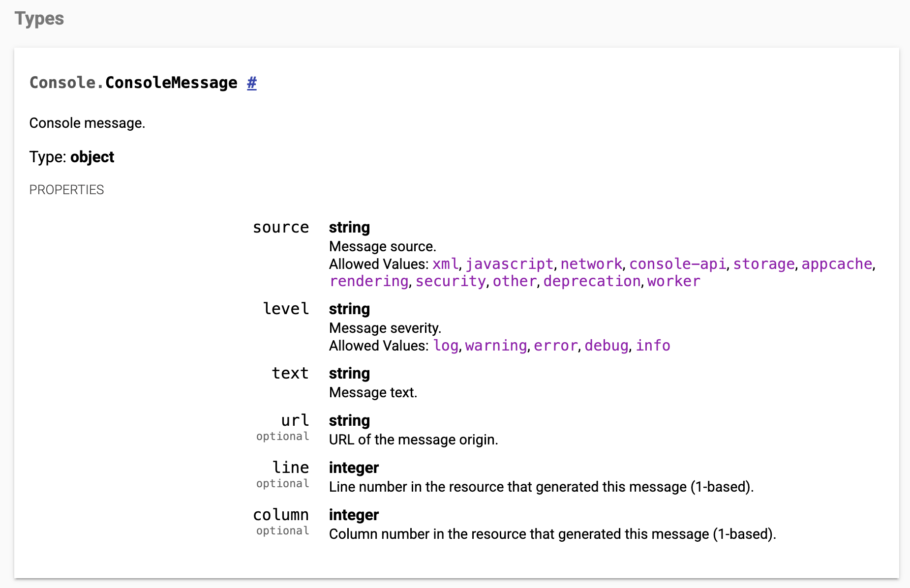The height and width of the screenshot is (588, 910).
Task: Click the console-api allowed value
Action: [677, 264]
